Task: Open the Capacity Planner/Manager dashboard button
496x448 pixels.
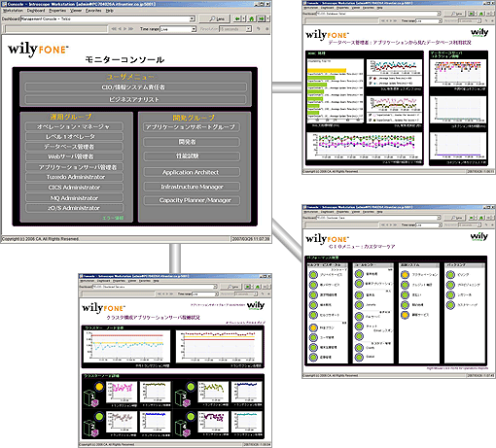Action: coord(192,200)
